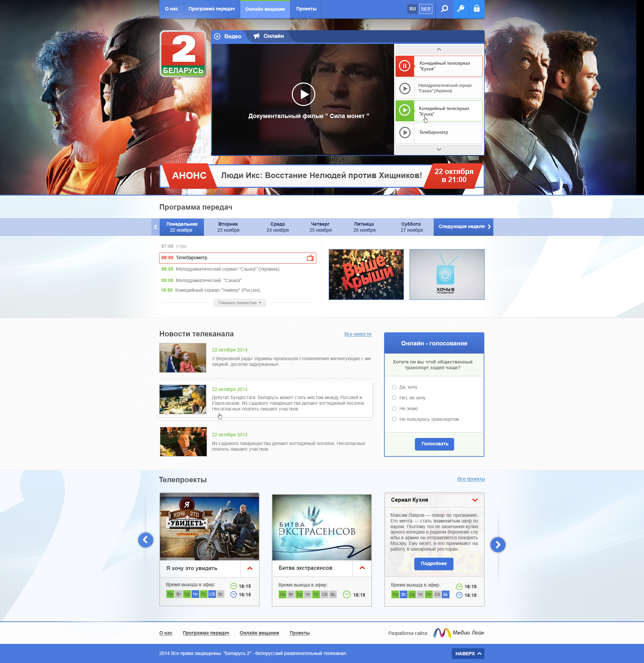
Task: Select the Вторник 23 ноября tab
Action: click(228, 227)
